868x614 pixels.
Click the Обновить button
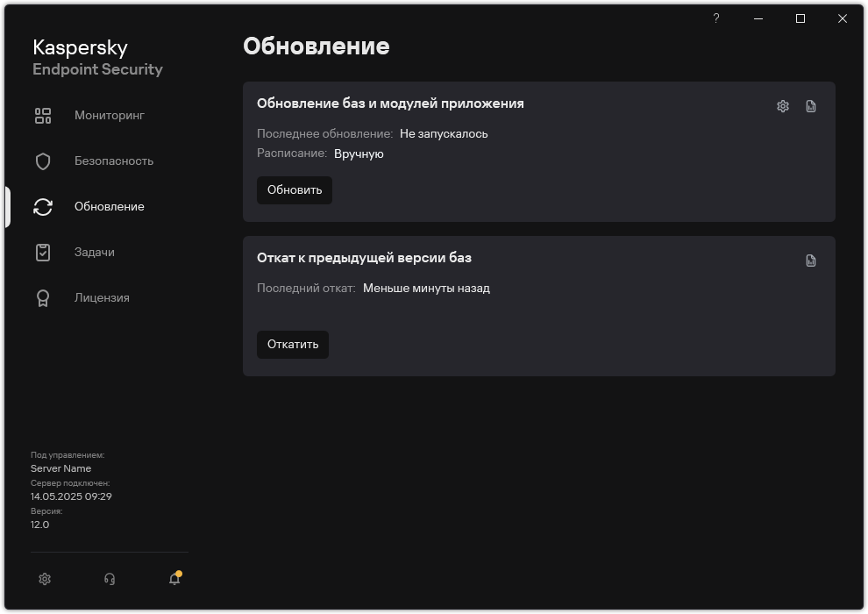coord(294,190)
